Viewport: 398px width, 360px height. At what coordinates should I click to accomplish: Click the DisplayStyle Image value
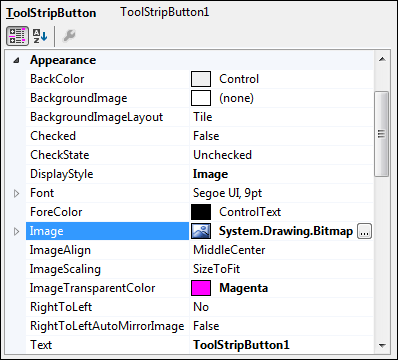click(210, 174)
